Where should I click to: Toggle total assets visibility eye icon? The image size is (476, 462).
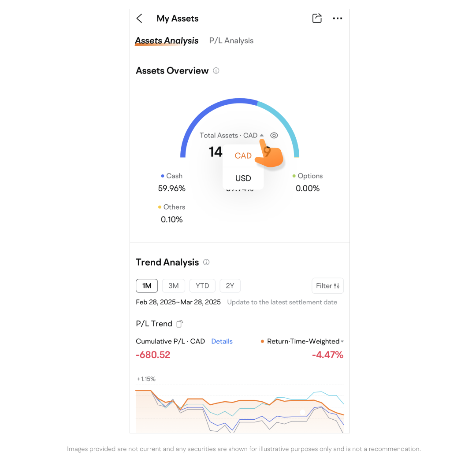tap(274, 135)
